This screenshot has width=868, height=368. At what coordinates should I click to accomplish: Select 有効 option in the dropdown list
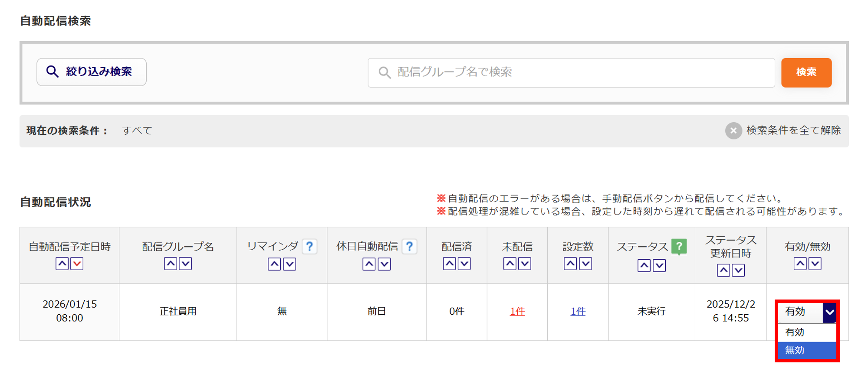[806, 332]
